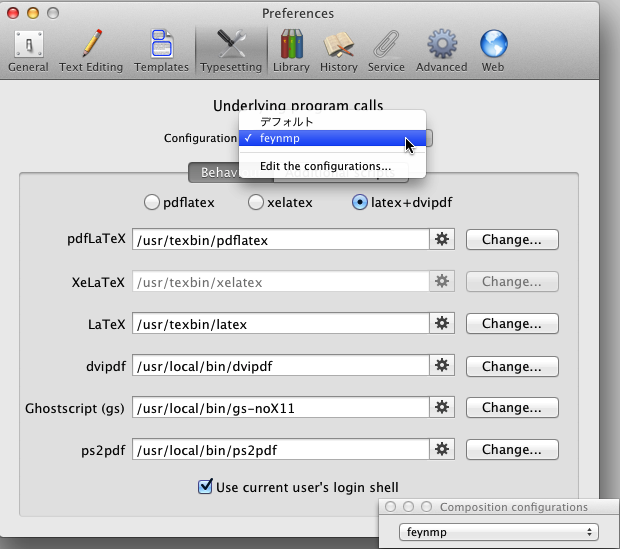Toggle Use current user's login shell checkbox

point(206,487)
